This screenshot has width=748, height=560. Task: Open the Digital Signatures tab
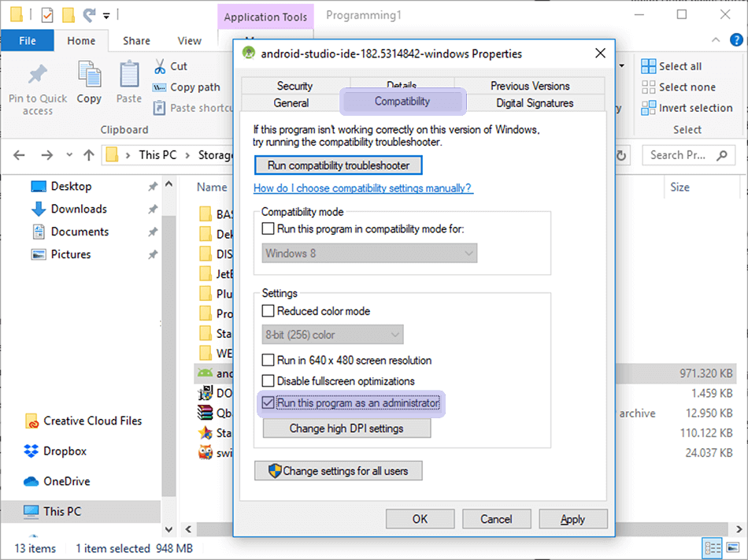point(535,102)
